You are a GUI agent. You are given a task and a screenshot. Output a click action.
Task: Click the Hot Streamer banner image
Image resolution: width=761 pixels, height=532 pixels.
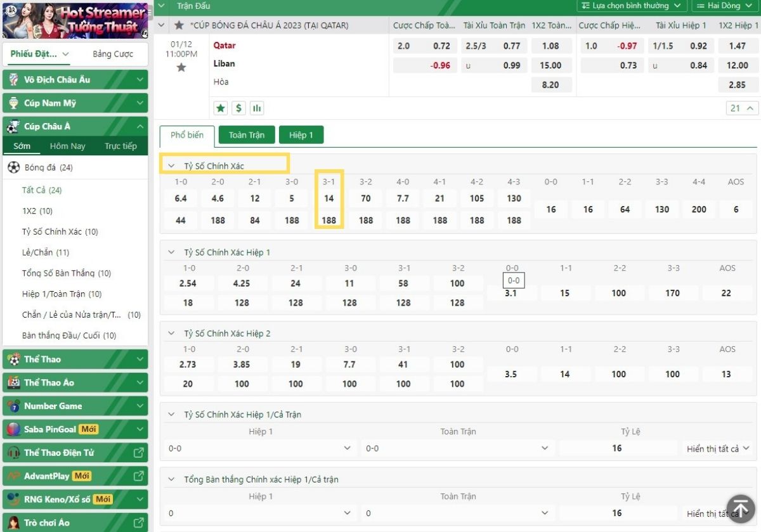[x=75, y=20]
